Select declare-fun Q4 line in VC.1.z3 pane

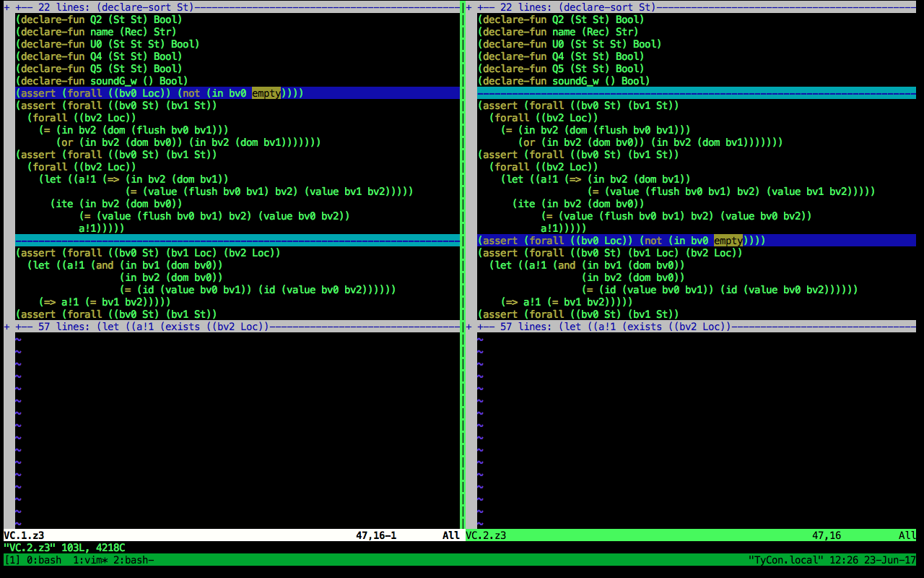coord(99,56)
